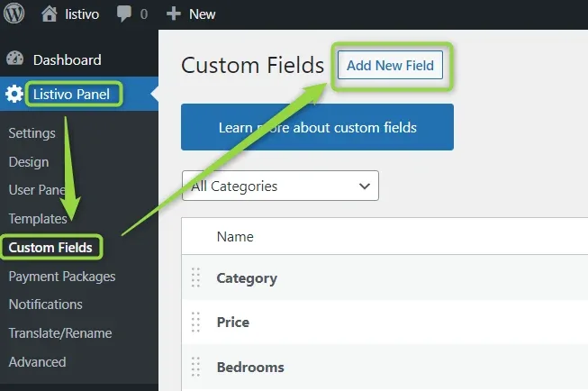Select Custom Fields in sidebar
588x391 pixels.
[50, 248]
